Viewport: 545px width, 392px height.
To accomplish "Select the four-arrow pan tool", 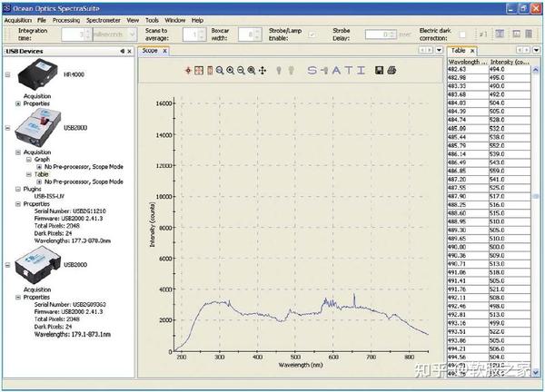I will pyautogui.click(x=263, y=71).
